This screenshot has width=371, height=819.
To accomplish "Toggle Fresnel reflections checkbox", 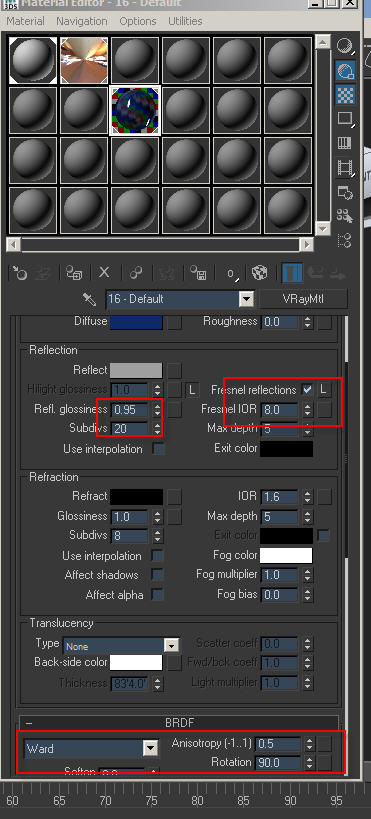I will pyautogui.click(x=307, y=390).
